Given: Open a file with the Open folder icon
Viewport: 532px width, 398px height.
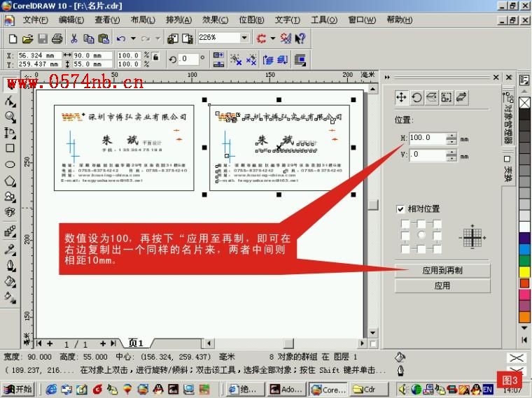Looking at the screenshot, I should (28, 38).
